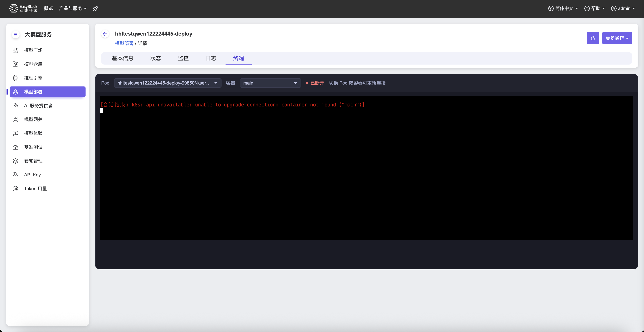Viewport: 644px width, 332px height.
Task: Switch to the 监控 tab
Action: pos(183,58)
